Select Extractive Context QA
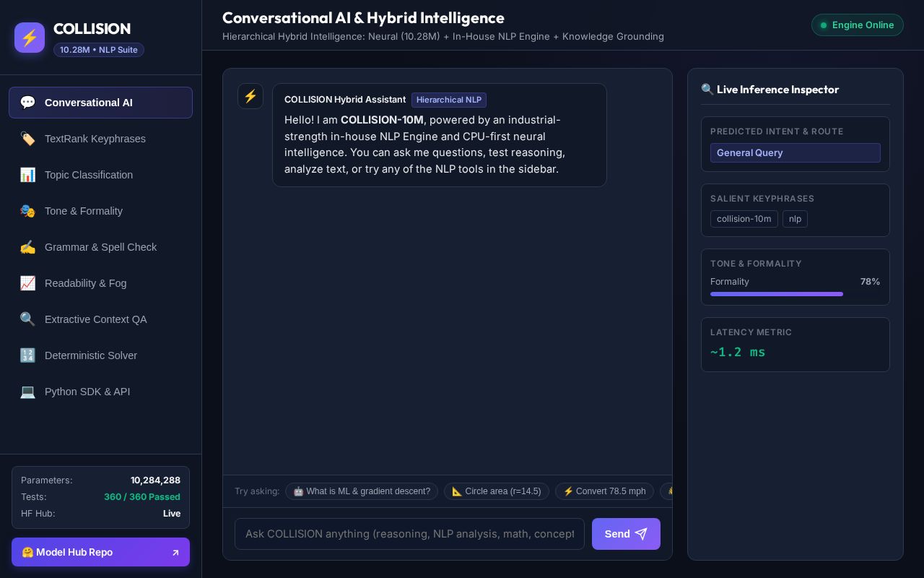The width and height of the screenshot is (924, 578). (x=100, y=319)
